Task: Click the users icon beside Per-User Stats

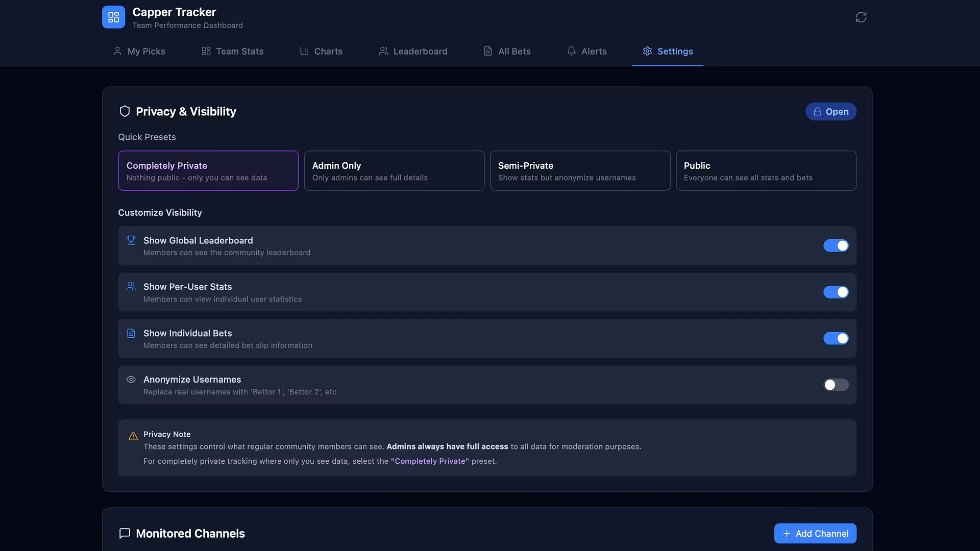Action: click(131, 286)
